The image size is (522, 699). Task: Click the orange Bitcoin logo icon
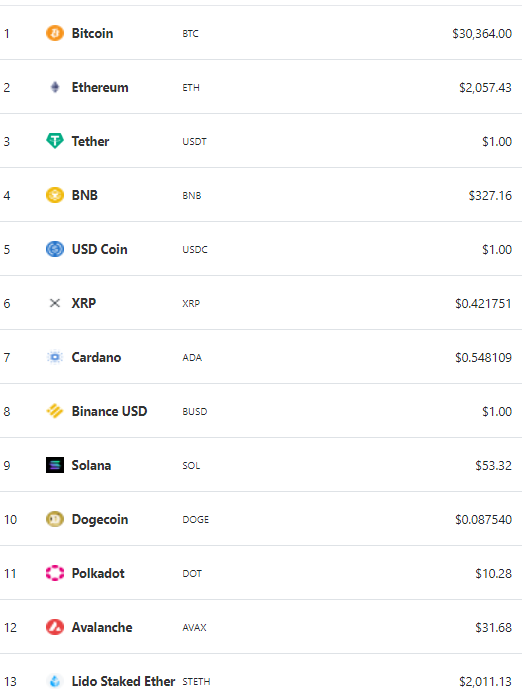pos(55,33)
